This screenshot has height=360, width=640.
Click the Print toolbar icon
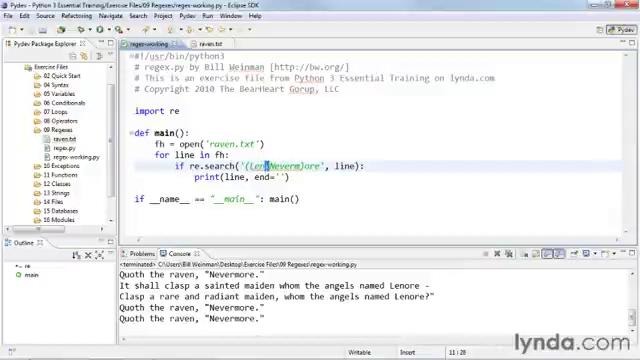42,30
